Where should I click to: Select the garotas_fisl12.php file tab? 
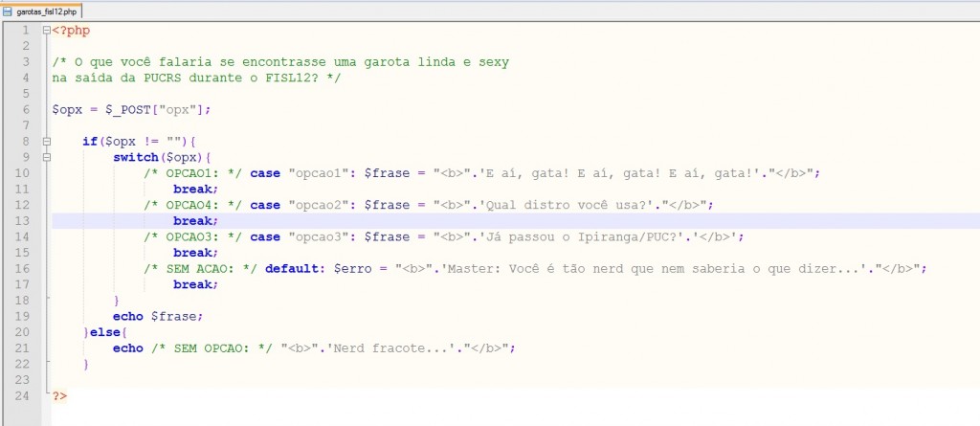point(41,11)
